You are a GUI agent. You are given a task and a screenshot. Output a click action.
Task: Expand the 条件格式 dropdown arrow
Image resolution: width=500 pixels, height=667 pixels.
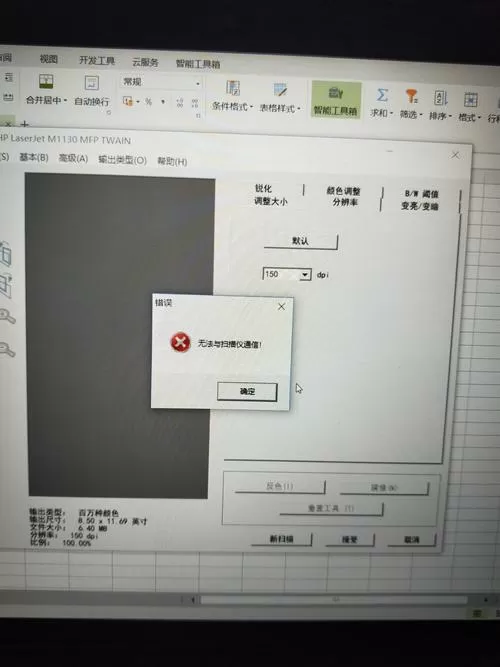pos(251,107)
